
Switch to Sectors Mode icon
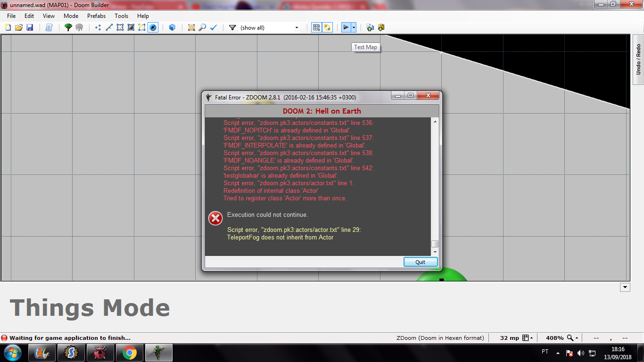120,27
